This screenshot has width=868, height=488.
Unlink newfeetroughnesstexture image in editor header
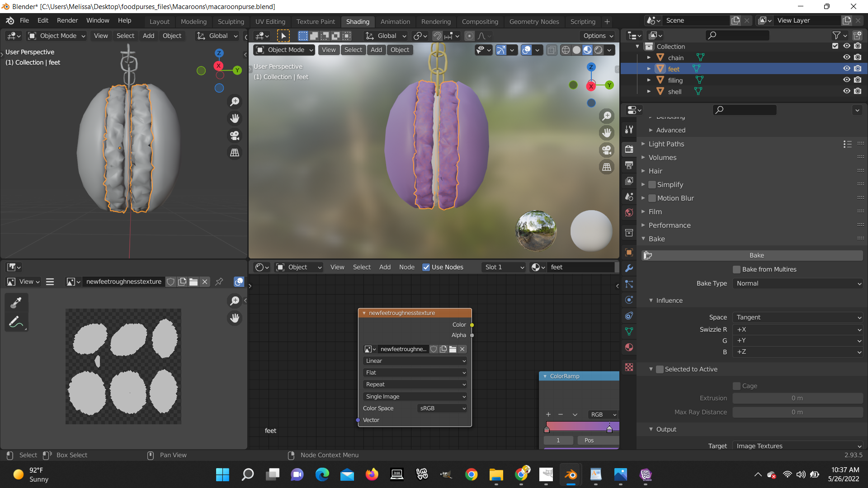click(205, 282)
